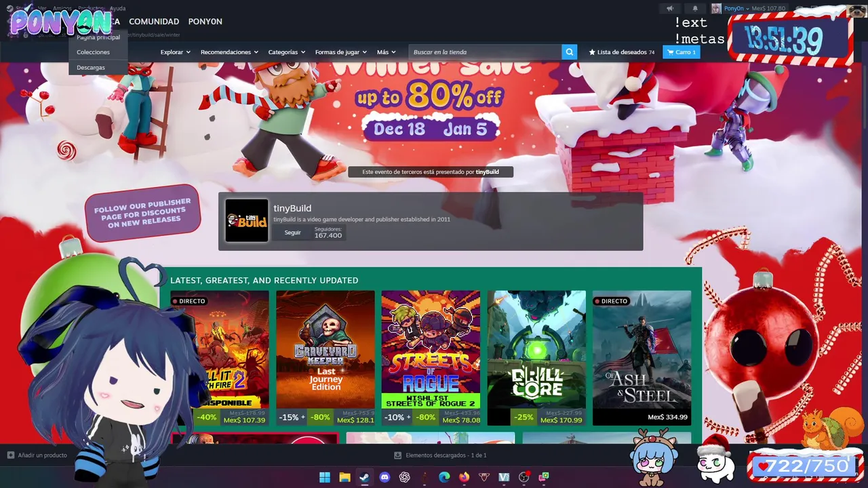Open Microsoft Edge from the taskbar
868x488 pixels.
pos(444,477)
